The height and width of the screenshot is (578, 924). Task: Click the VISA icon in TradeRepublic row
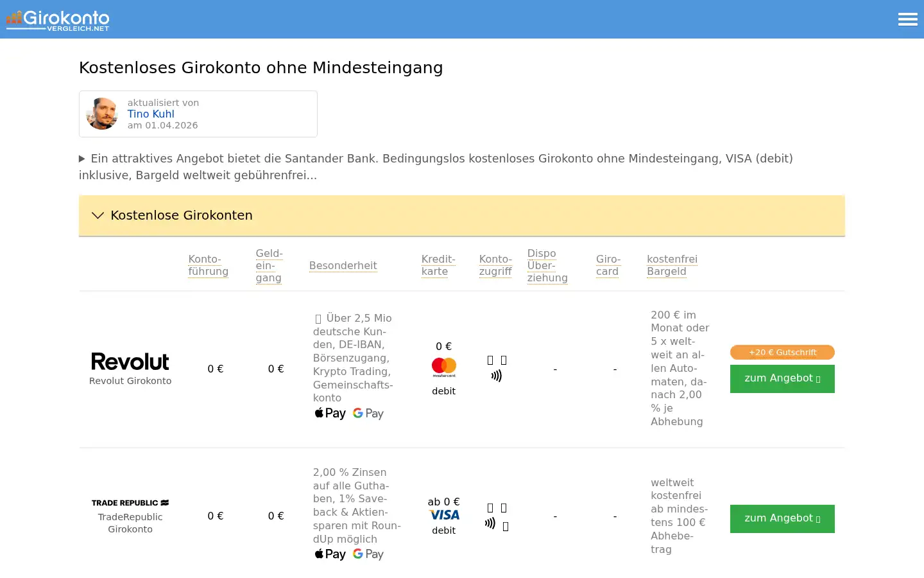pos(444,515)
